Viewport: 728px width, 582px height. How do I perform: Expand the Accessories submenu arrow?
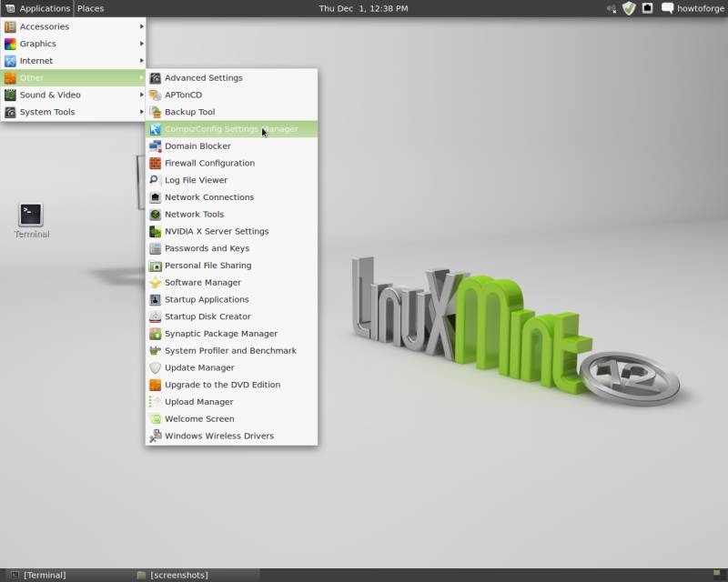141,27
